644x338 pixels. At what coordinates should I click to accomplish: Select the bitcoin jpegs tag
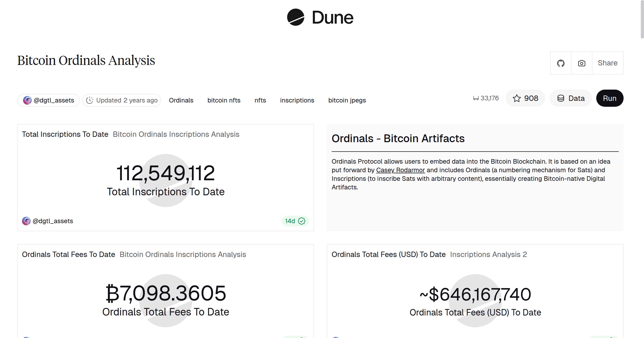coord(347,100)
